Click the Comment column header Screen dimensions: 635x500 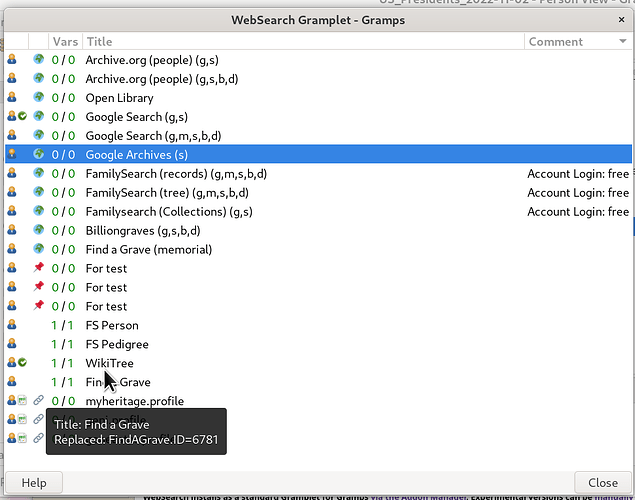(x=578, y=41)
